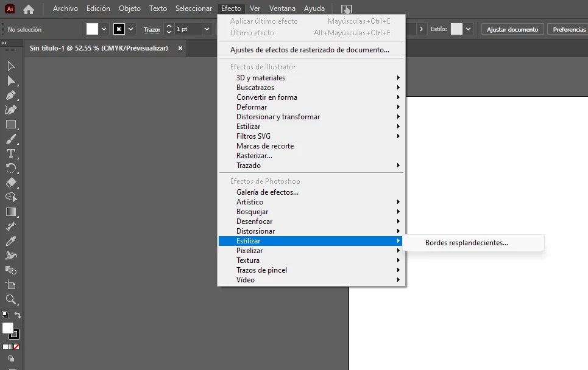This screenshot has height=370, width=588.
Task: Click the large fill swatch in toolbar
Action: click(7, 328)
